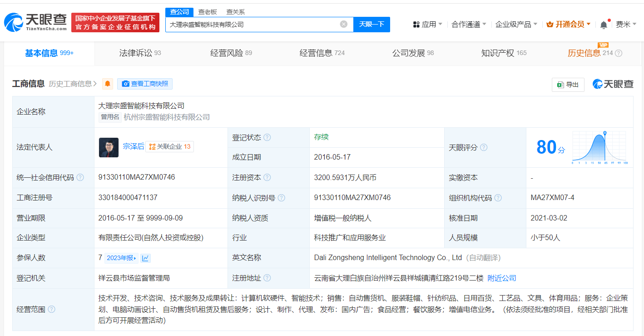
Task: Open the insured headcount trend chart icon
Action: (x=145, y=258)
